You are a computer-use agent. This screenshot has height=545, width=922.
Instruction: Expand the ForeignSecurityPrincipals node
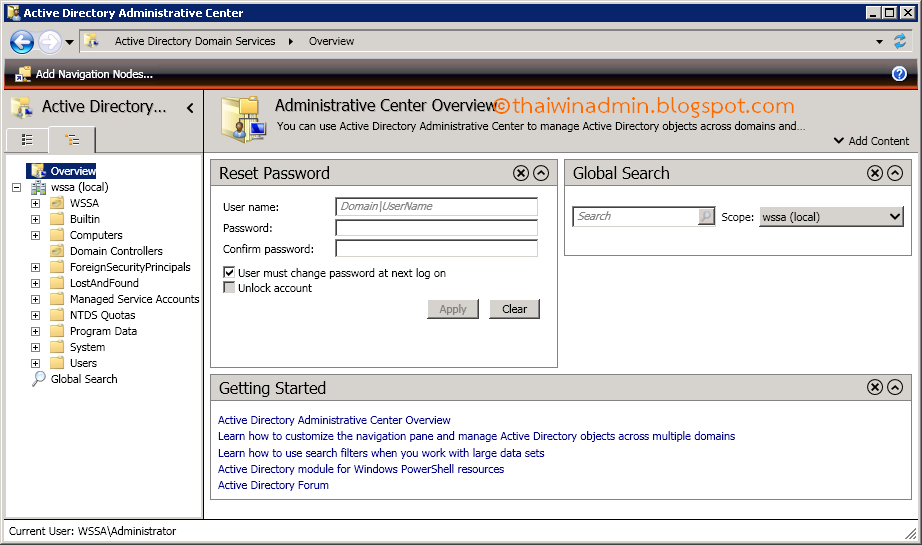[x=35, y=268]
